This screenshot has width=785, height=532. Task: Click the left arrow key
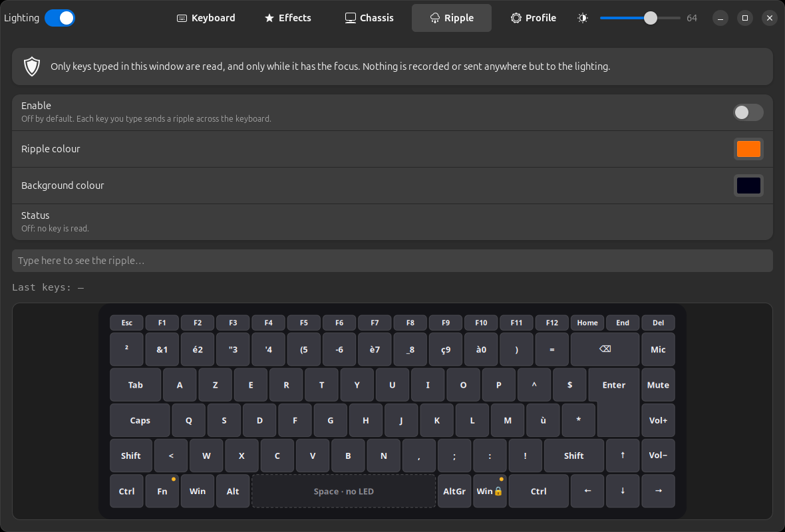point(587,491)
